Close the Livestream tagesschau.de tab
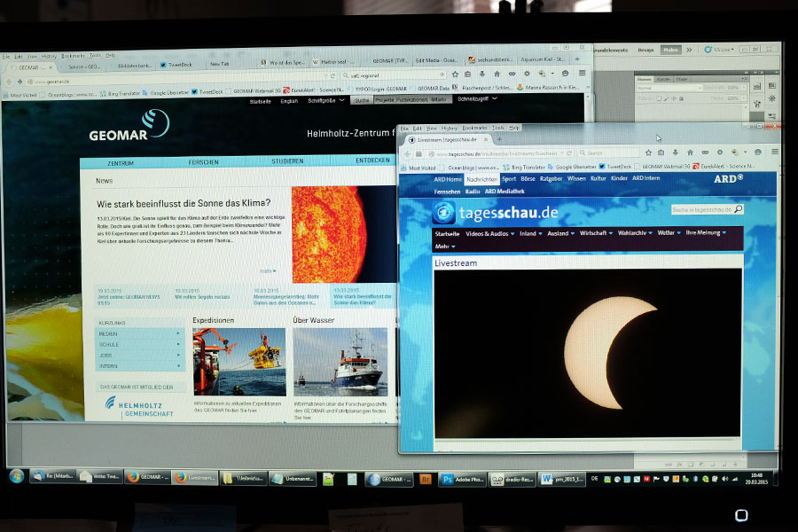Screen dimensions: 798x532 point(486,139)
